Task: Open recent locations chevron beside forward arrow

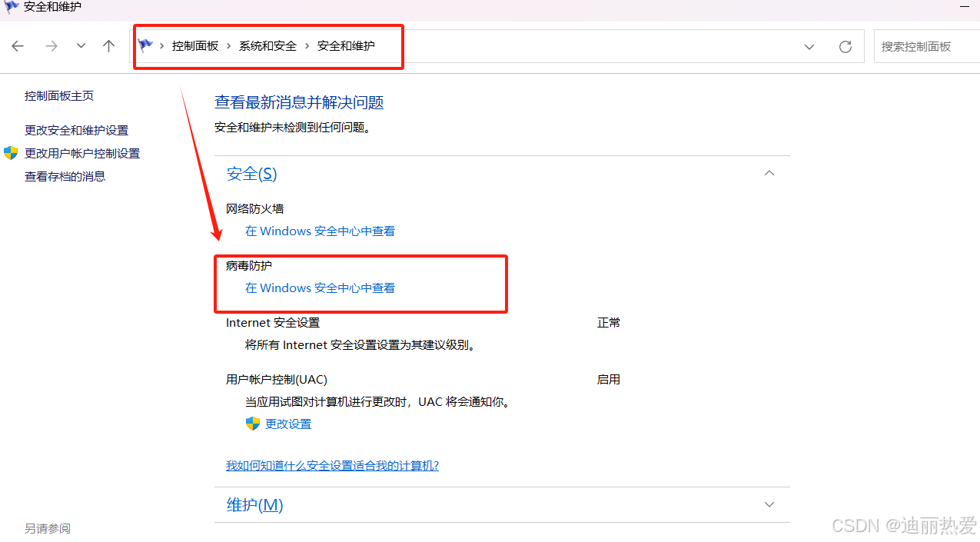Action: pos(81,46)
